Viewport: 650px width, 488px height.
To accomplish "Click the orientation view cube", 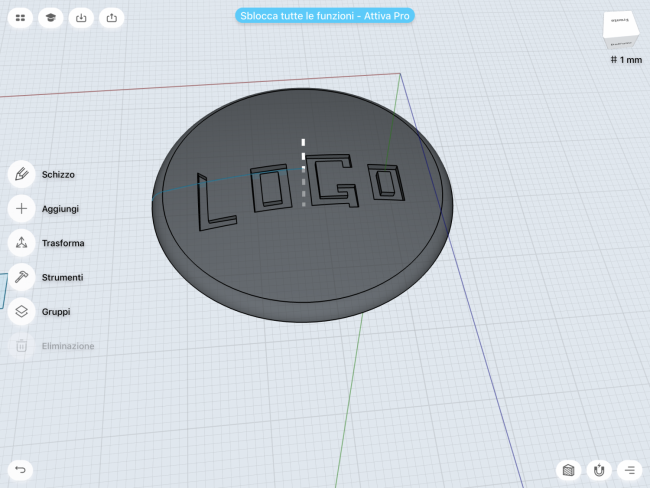I will point(621,31).
